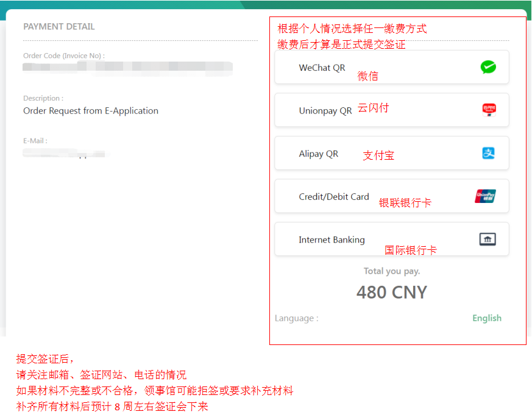Choose the Internet Banking text label
Screen dimensions: 532x420
332,240
